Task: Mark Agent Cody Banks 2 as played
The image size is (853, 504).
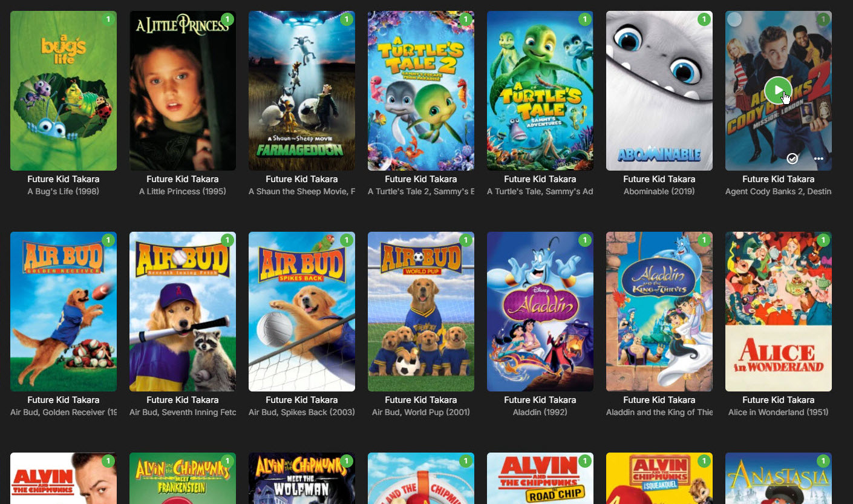Action: pyautogui.click(x=793, y=159)
